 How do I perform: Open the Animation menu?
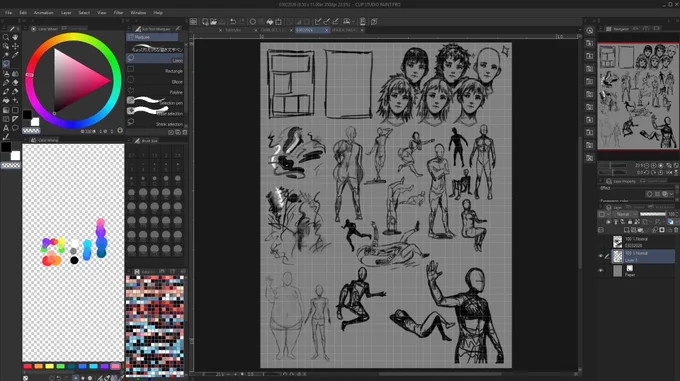(x=43, y=13)
